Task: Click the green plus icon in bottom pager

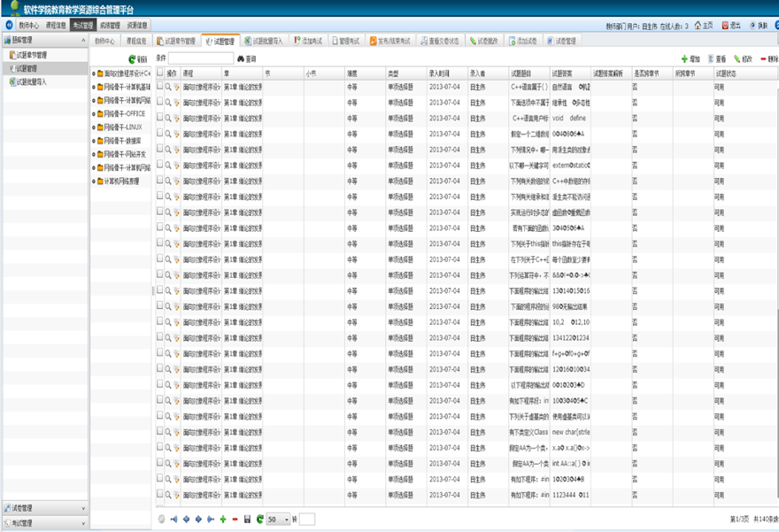Action: 223,519
